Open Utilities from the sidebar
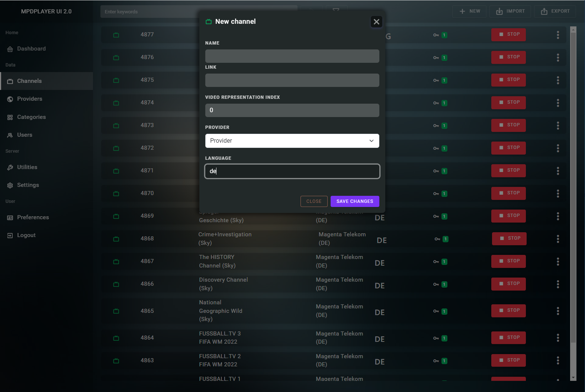 27,167
